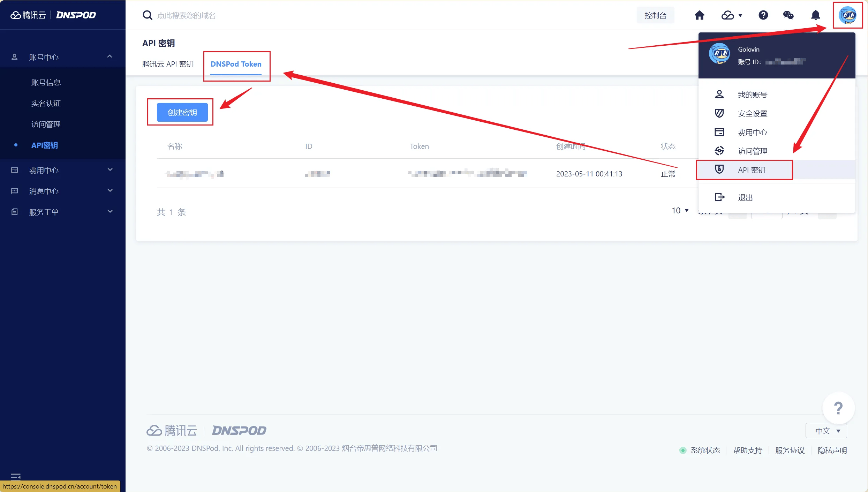Click the ID column header

(309, 146)
